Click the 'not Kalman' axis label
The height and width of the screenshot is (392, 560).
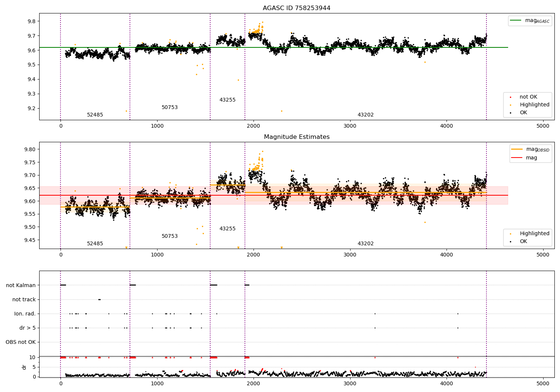pos(21,286)
